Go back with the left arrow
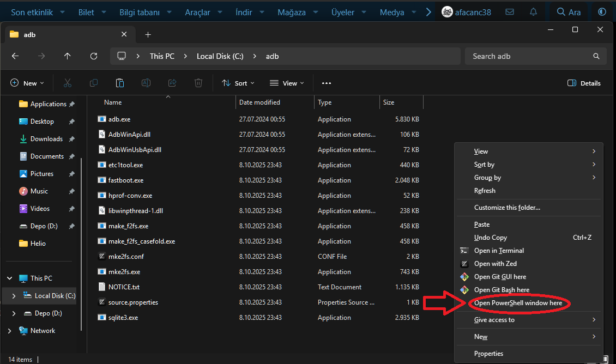The height and width of the screenshot is (364, 616). (x=15, y=56)
